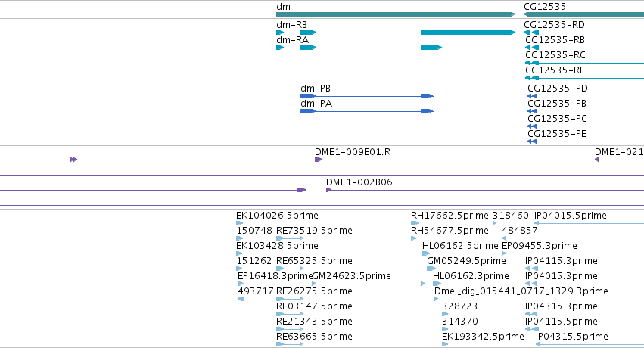Open the IP04315.5prime EST label

coord(572,337)
